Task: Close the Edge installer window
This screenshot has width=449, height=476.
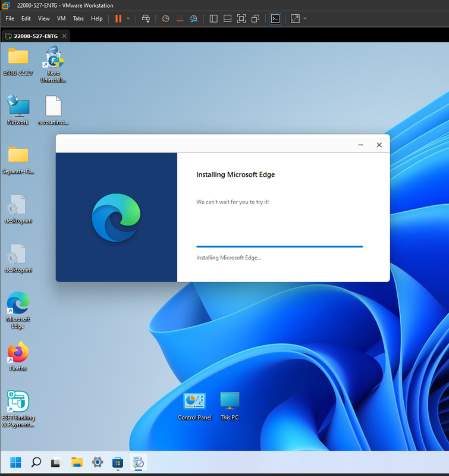Action: pos(379,145)
